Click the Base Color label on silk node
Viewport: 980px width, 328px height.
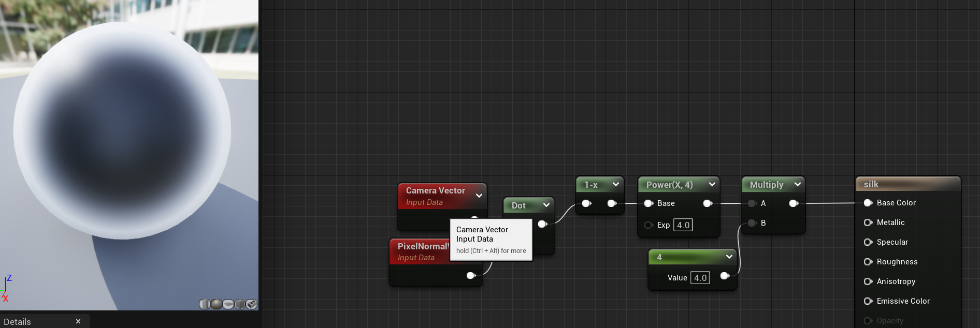click(x=896, y=203)
